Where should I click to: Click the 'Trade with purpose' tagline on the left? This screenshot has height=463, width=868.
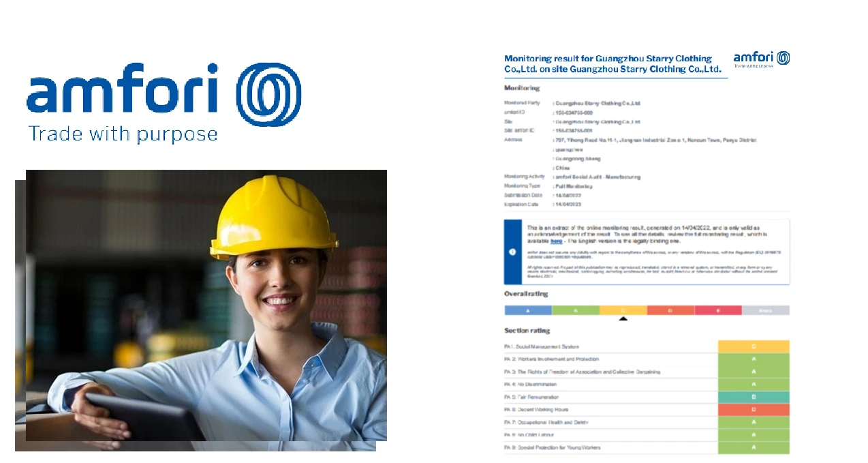(x=123, y=134)
